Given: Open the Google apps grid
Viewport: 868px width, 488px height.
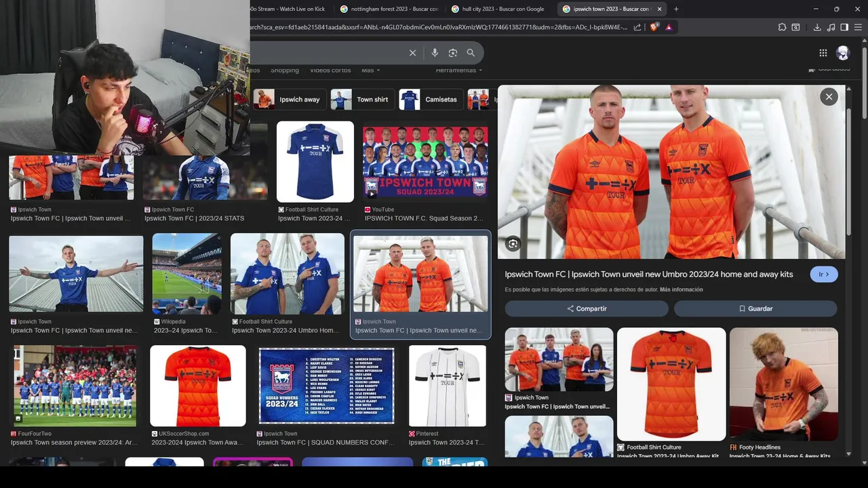Looking at the screenshot, I should tap(823, 53).
